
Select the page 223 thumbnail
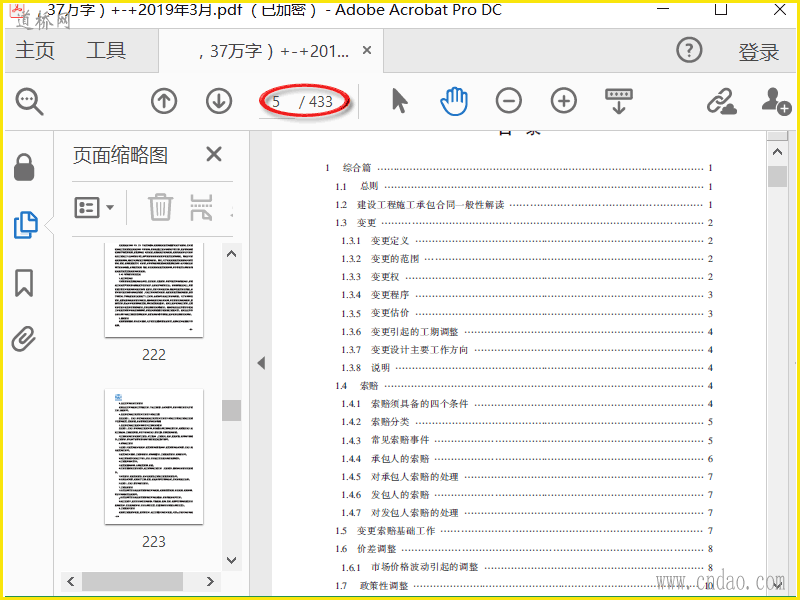pos(154,456)
